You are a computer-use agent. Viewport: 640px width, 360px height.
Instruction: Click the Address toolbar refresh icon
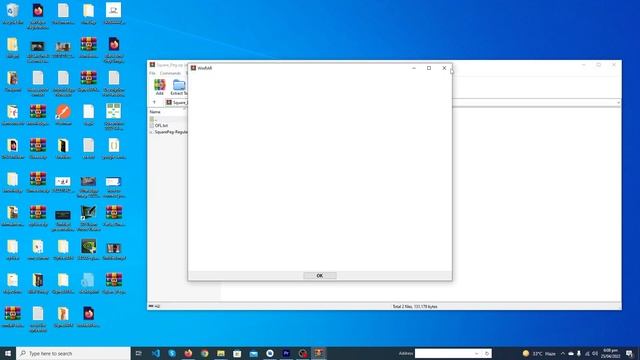[487, 353]
